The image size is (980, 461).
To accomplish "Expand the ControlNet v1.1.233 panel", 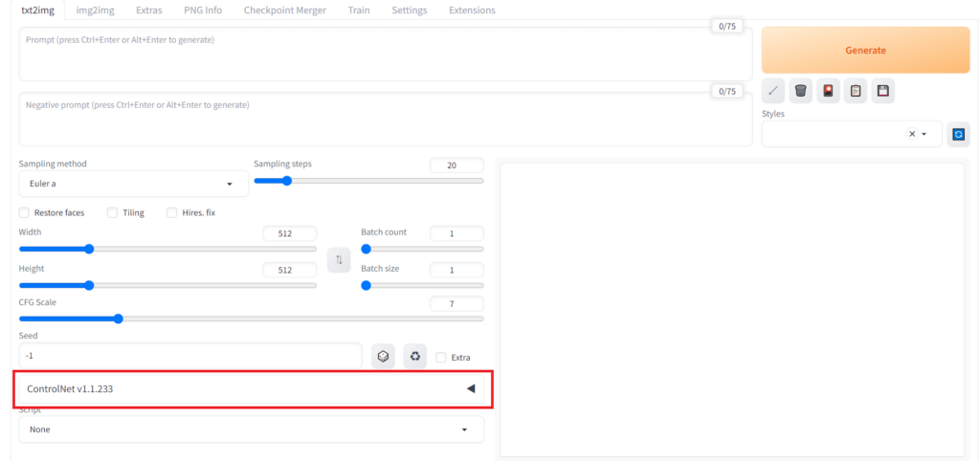I will (253, 389).
